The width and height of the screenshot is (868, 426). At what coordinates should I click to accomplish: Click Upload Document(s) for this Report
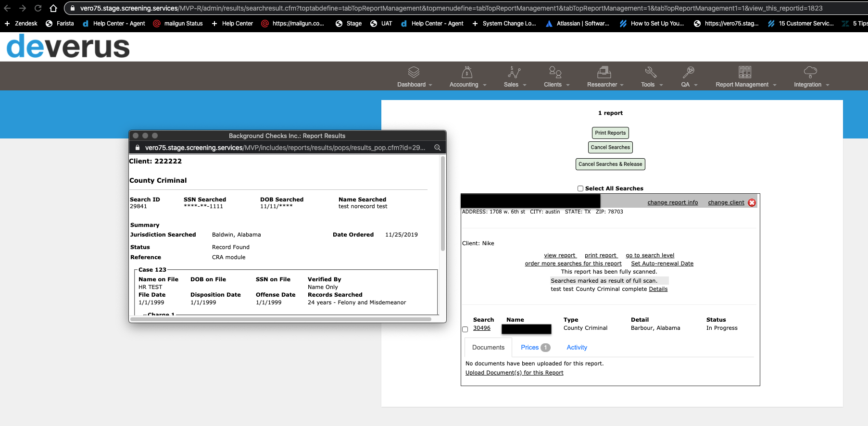[514, 373]
